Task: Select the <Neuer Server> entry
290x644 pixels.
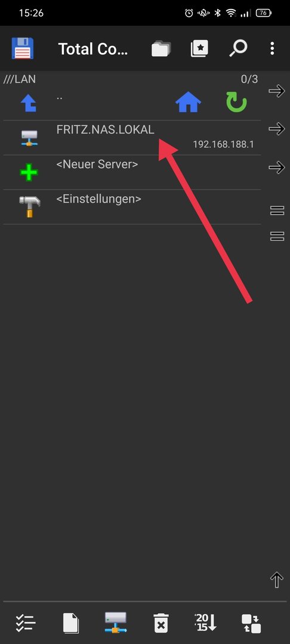Action: 132,172
